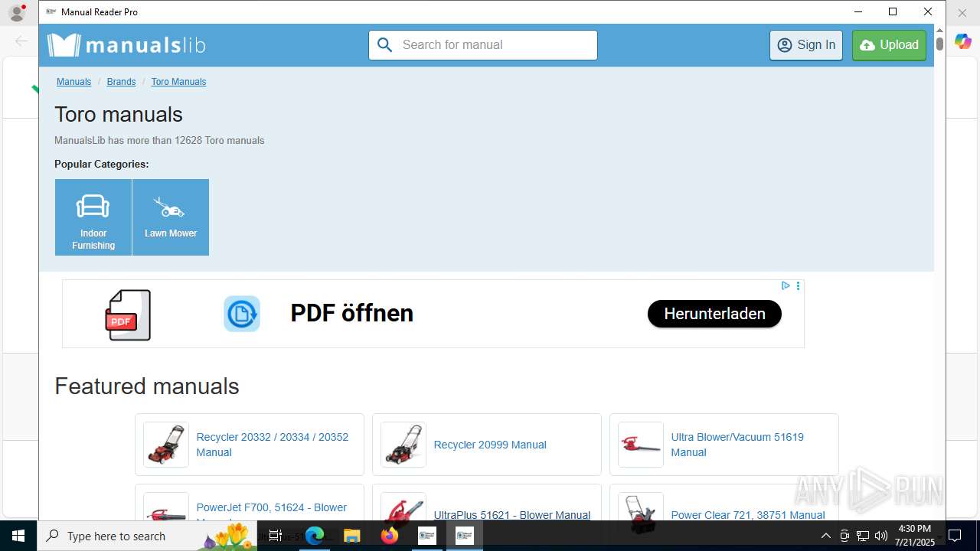The image size is (980, 551).
Task: Open Recycler 20332 / 20334 / 20352 Manual
Action: 273,445
